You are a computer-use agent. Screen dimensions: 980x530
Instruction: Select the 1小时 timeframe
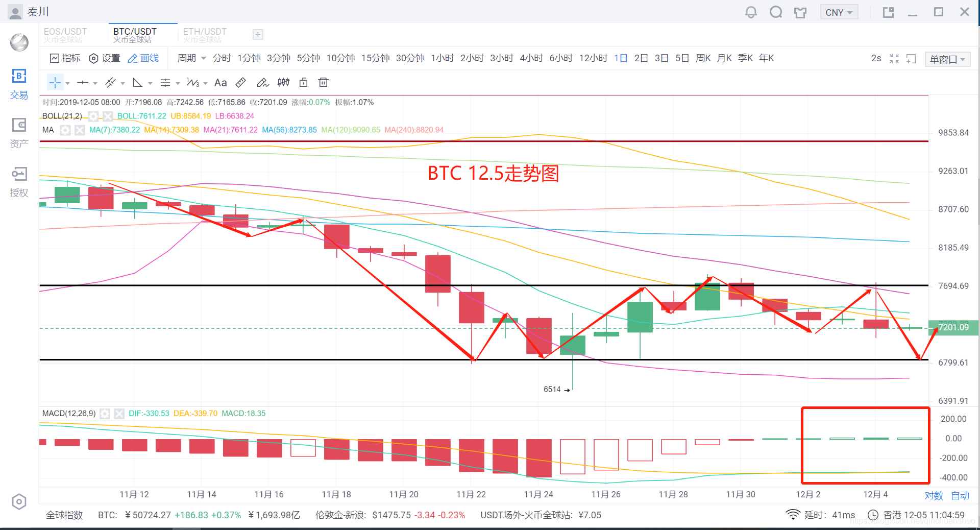click(x=442, y=58)
